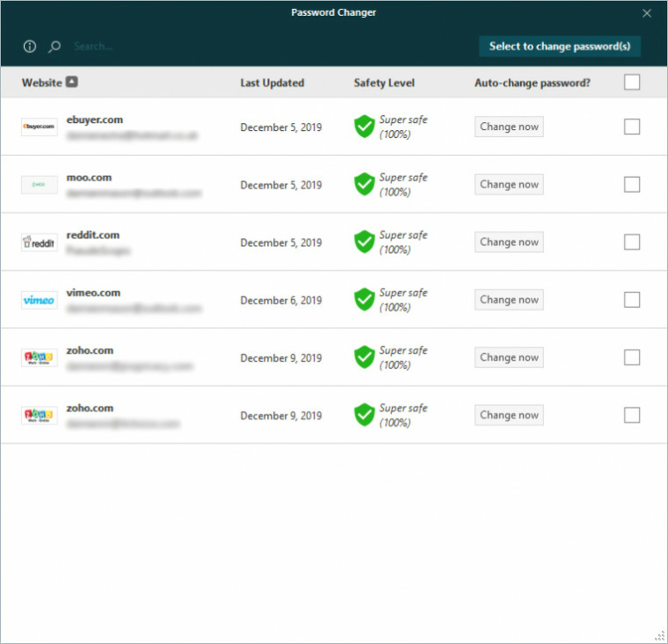Tick the select-all checkbox in header
668x644 pixels.
pyautogui.click(x=632, y=81)
